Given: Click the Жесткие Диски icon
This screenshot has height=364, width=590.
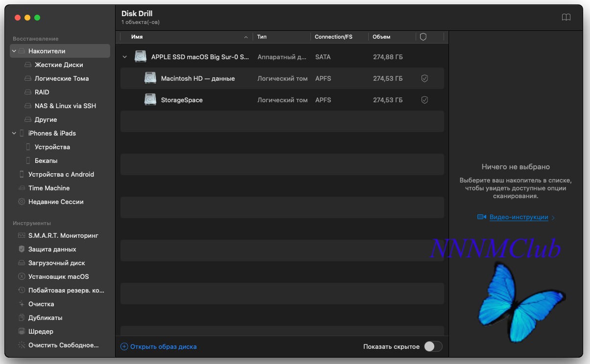Looking at the screenshot, I should tap(28, 65).
